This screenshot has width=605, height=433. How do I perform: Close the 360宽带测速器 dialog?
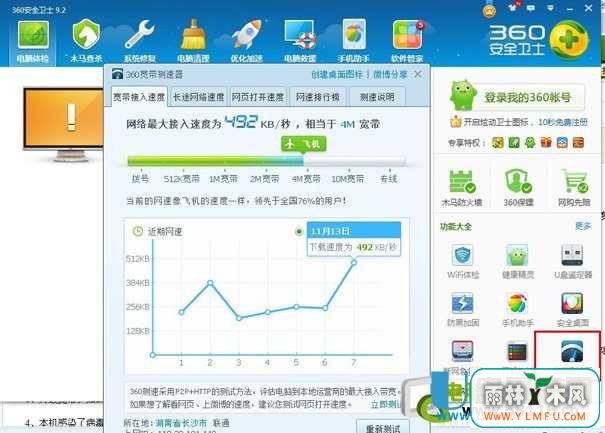point(417,74)
